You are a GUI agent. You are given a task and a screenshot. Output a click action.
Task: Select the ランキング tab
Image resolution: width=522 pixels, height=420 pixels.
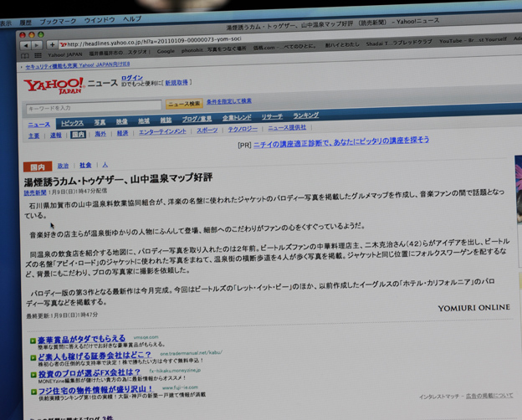tap(305, 115)
